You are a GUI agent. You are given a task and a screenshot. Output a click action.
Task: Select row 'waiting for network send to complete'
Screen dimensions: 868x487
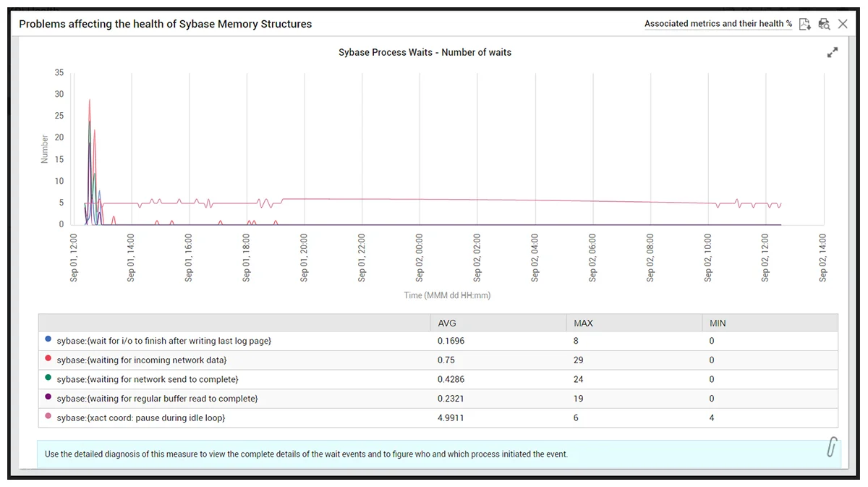tap(438, 379)
